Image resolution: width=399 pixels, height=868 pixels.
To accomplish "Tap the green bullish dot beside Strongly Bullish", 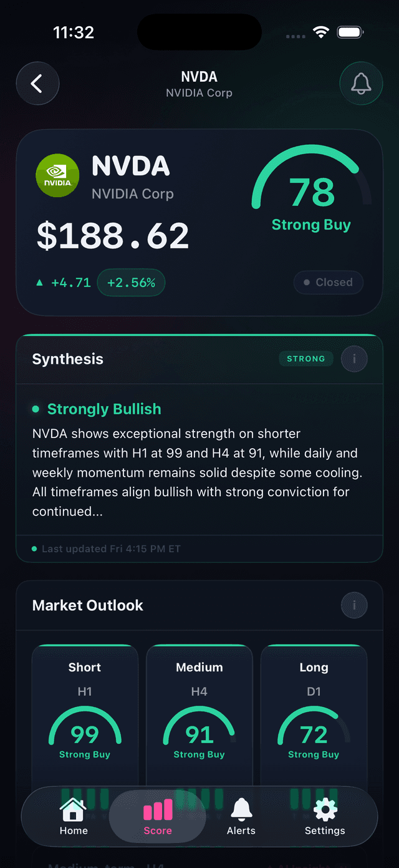I will (x=36, y=409).
